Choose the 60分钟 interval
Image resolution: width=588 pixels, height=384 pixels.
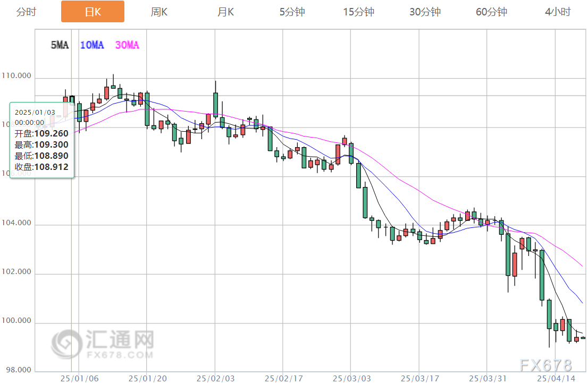490,11
